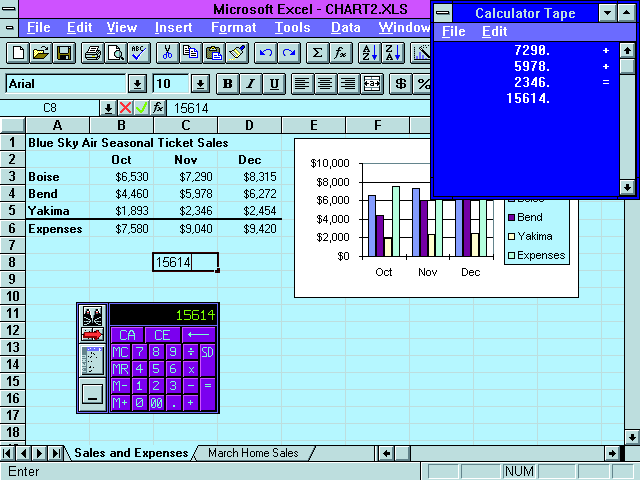Confirm cell entry with green checkmark
Viewport: 640px width, 480px height.
pos(141,108)
